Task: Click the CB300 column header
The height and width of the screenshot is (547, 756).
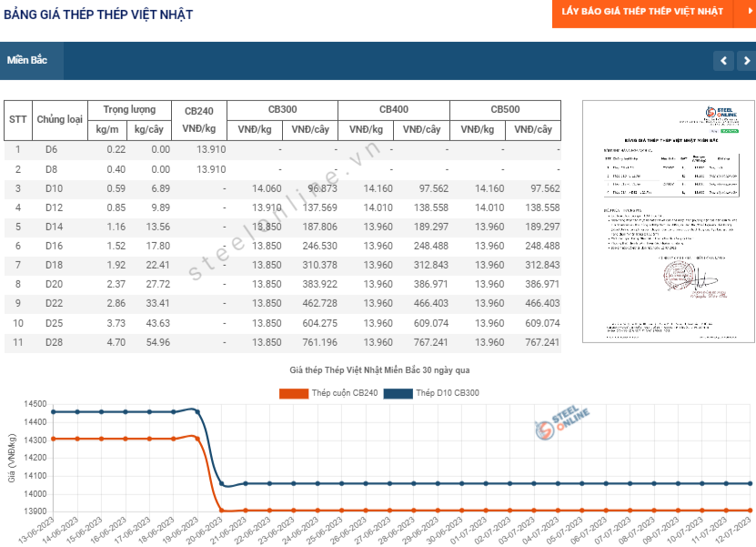Action: coord(283,110)
